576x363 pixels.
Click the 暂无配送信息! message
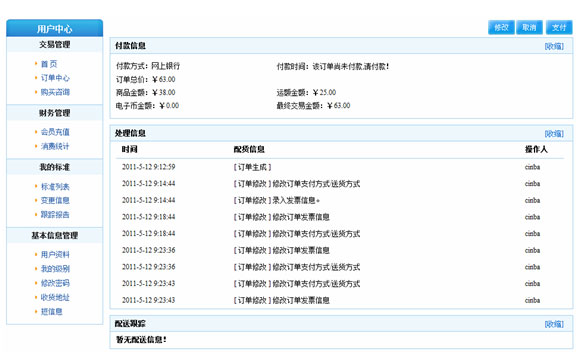click(x=141, y=340)
